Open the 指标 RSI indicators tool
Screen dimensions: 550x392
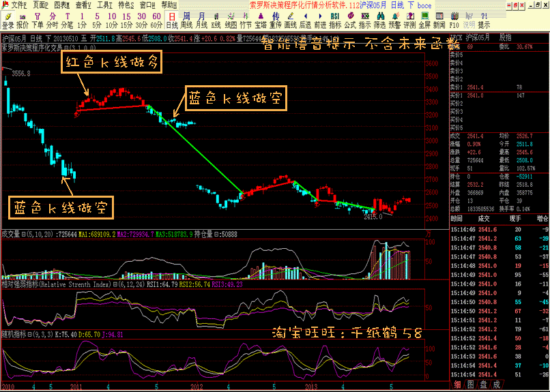pyautogui.click(x=335, y=20)
